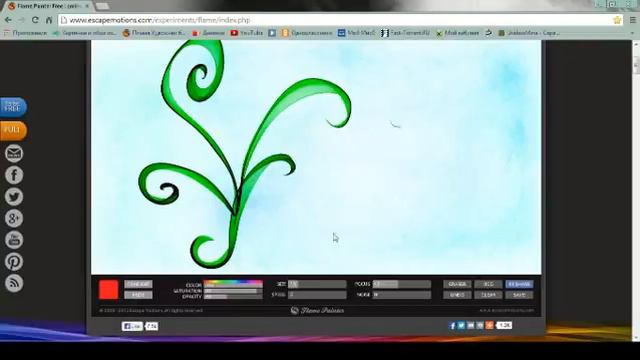Screen dimensions: 640x360
Task: Toggle the Gradient button
Action: tap(138, 284)
